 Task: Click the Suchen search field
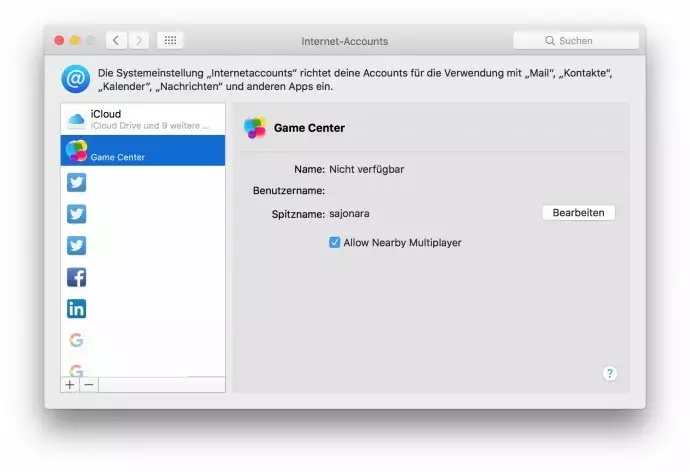click(576, 41)
